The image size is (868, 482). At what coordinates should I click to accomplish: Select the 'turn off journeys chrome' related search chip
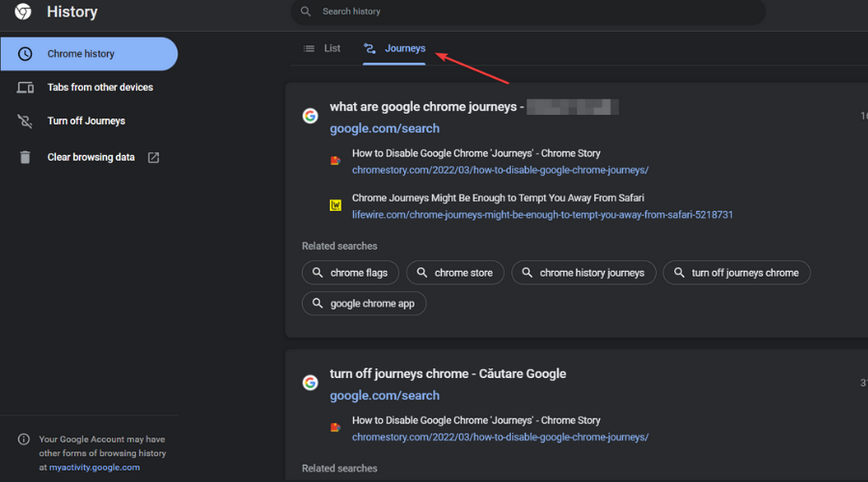(737, 273)
